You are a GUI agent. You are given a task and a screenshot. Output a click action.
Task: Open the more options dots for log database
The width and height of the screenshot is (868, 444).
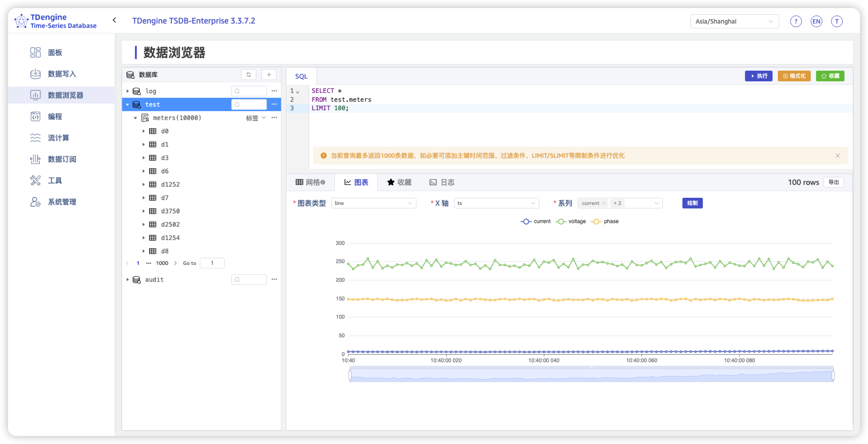pos(274,91)
